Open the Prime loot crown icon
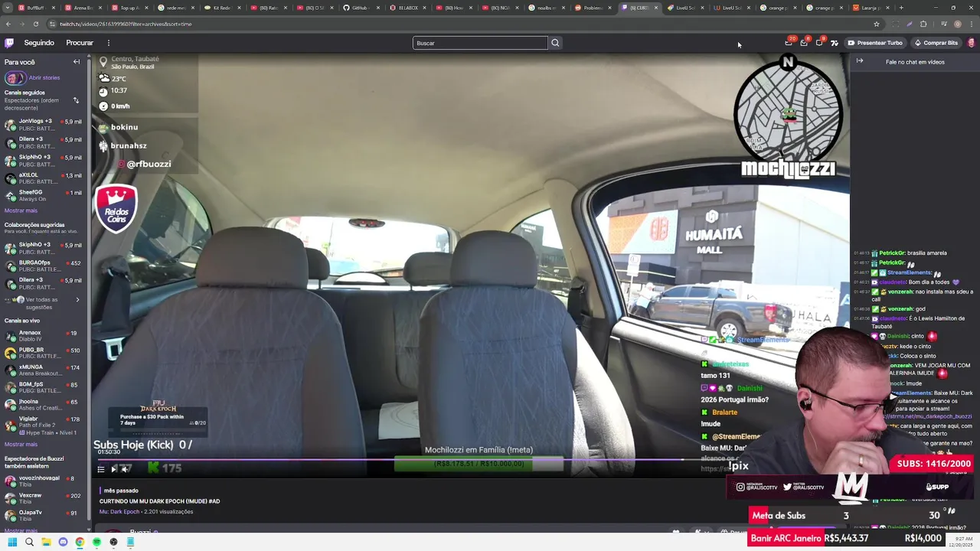The width and height of the screenshot is (980, 551). click(789, 43)
